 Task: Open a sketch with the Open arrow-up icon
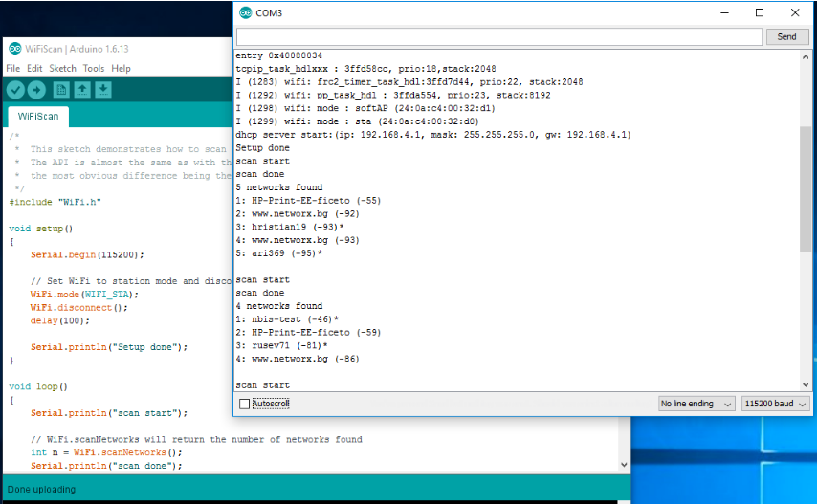pyautogui.click(x=82, y=90)
